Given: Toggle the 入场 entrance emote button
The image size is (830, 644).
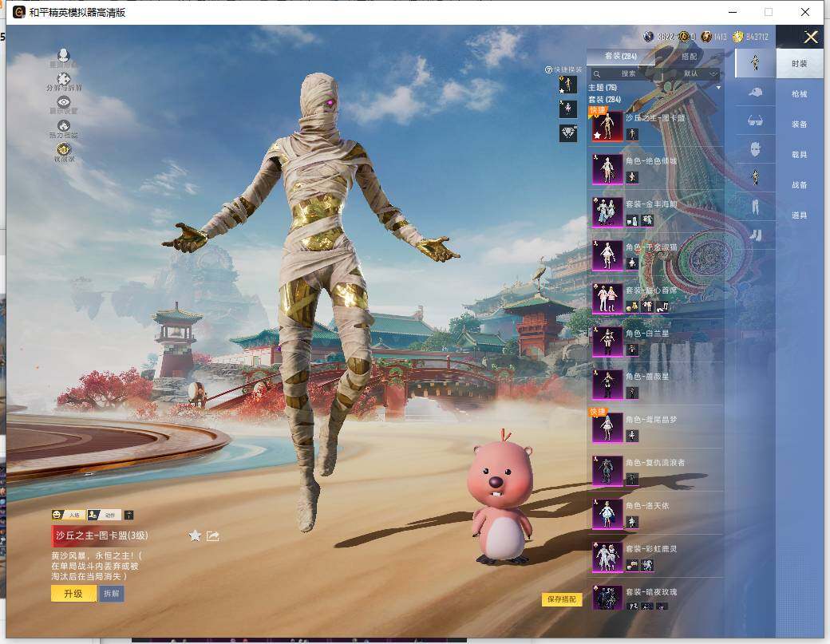Looking at the screenshot, I should (68, 515).
